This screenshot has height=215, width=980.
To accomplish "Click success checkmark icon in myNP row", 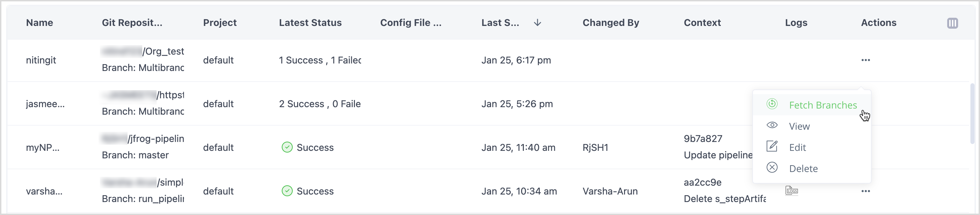I will pyautogui.click(x=287, y=147).
